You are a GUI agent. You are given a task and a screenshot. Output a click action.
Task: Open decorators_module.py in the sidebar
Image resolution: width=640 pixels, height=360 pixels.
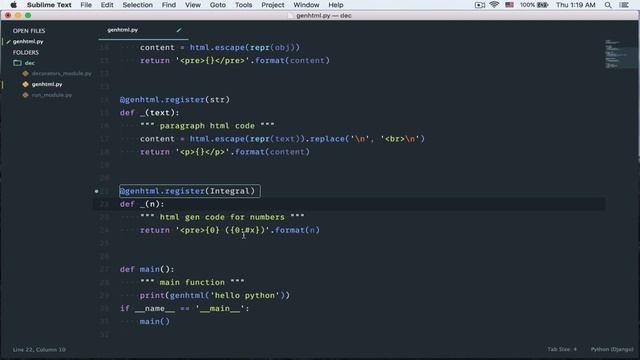coord(61,73)
